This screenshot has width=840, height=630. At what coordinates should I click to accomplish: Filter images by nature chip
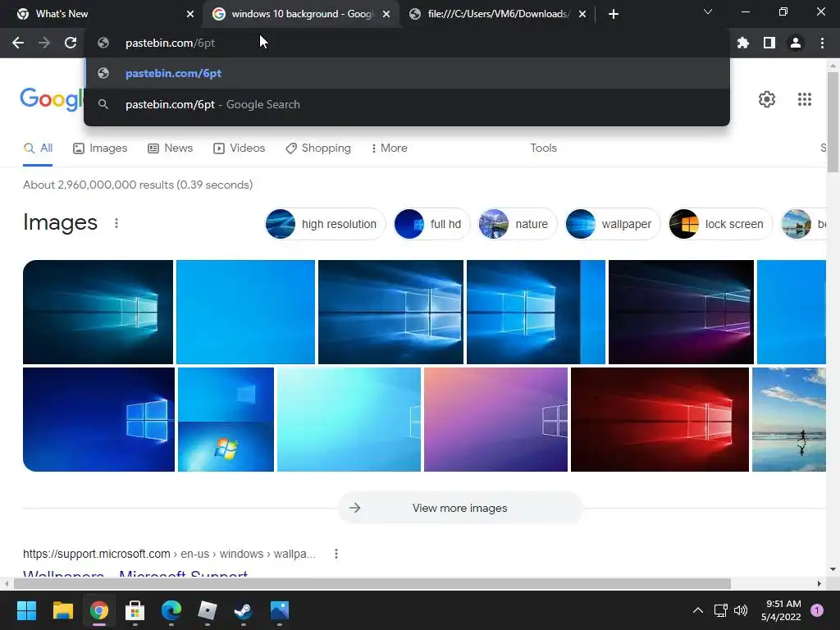(x=518, y=224)
